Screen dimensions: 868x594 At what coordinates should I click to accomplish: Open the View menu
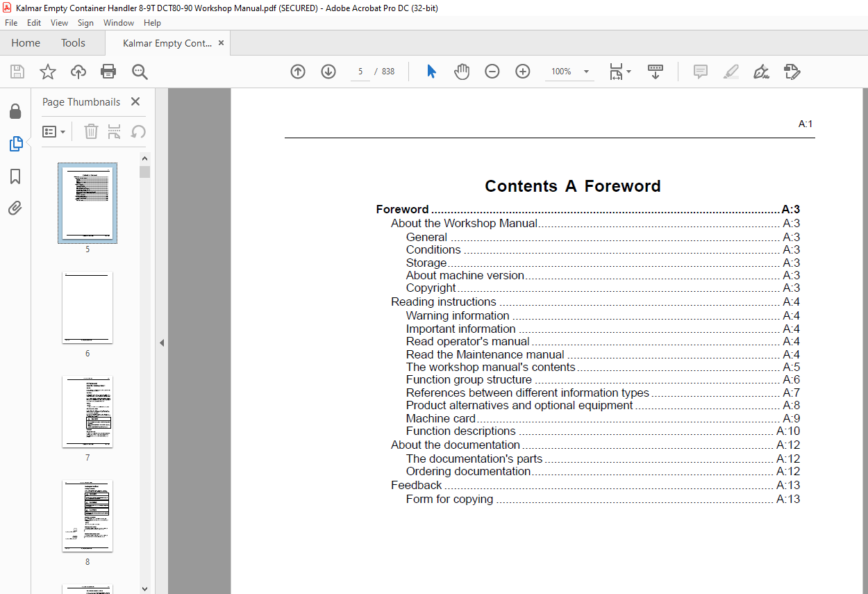coord(59,23)
